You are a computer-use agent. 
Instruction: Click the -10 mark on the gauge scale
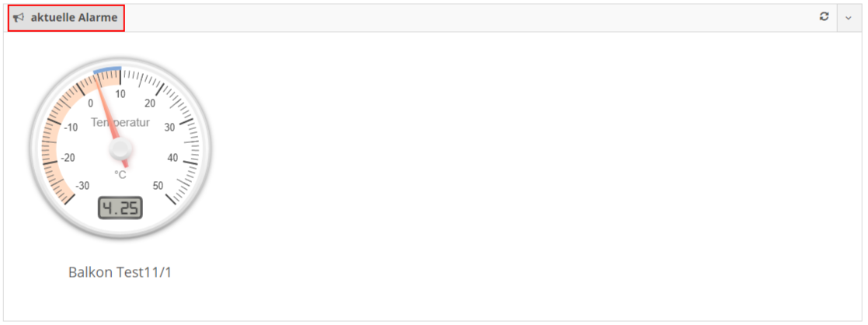70,128
